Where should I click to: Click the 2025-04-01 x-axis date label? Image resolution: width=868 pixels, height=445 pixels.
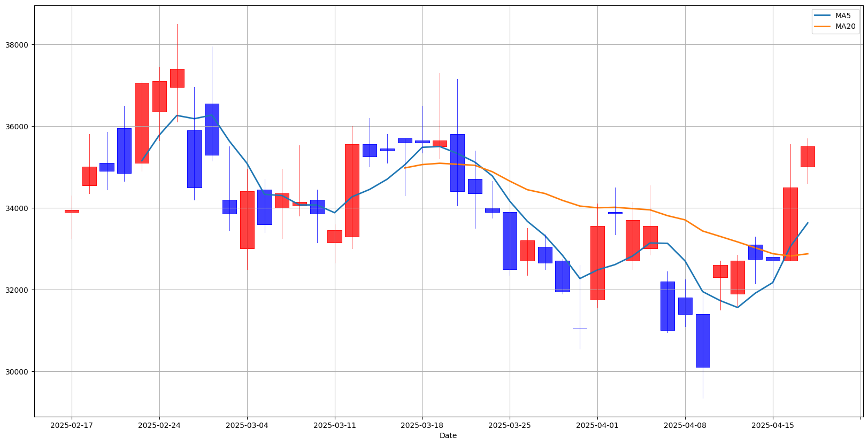coord(597,426)
